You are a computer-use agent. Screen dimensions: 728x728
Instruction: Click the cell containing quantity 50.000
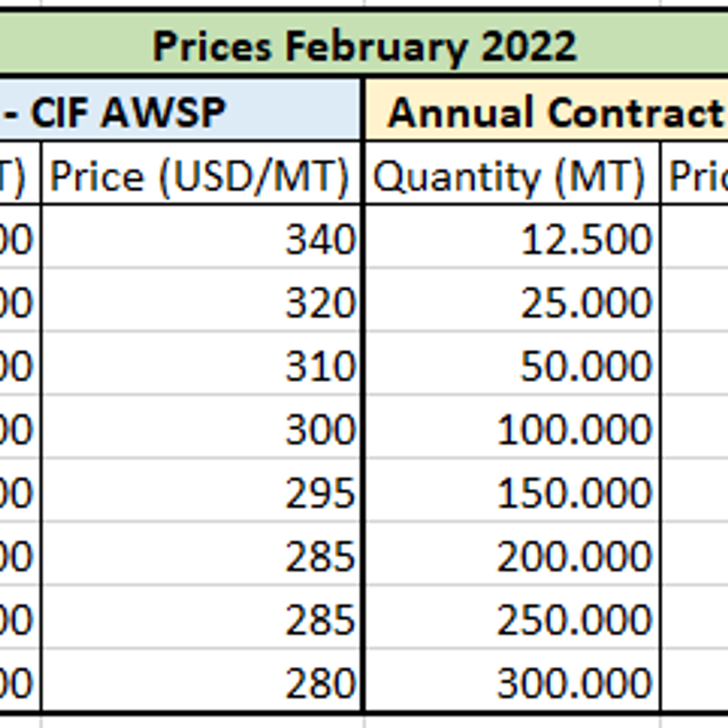(511, 365)
